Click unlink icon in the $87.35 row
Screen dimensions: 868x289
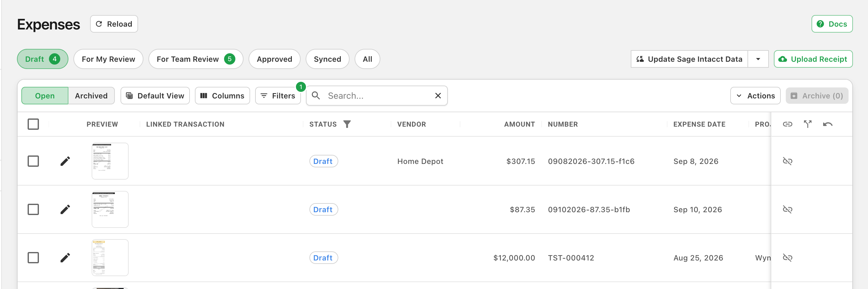click(787, 209)
